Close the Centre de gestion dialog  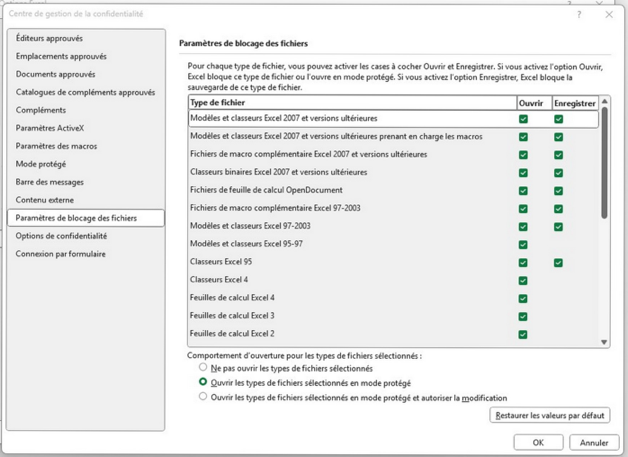tap(609, 15)
